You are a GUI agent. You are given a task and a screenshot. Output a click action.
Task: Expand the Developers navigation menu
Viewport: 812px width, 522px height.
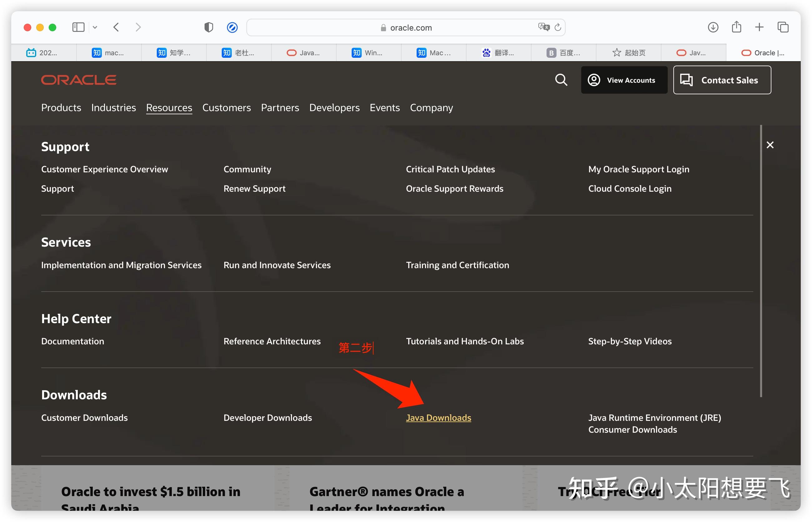(334, 107)
